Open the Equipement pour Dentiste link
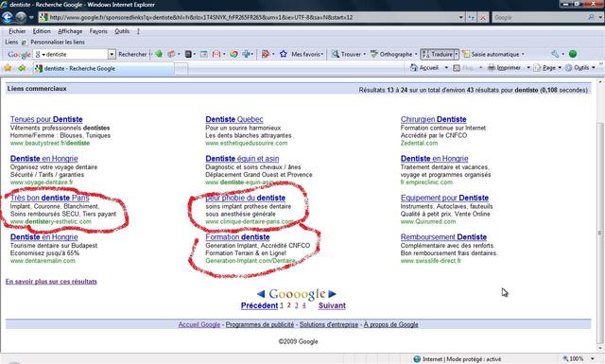Image resolution: width=605 pixels, height=364 pixels. 444,198
